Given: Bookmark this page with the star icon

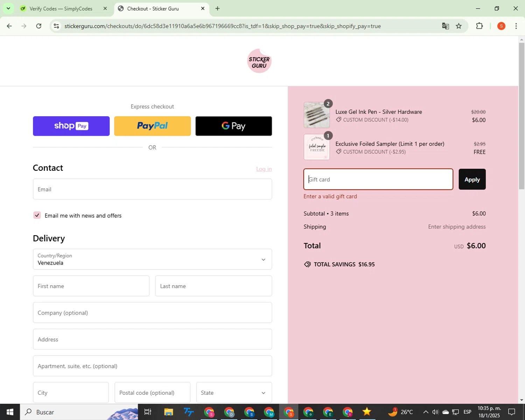Looking at the screenshot, I should 459,26.
